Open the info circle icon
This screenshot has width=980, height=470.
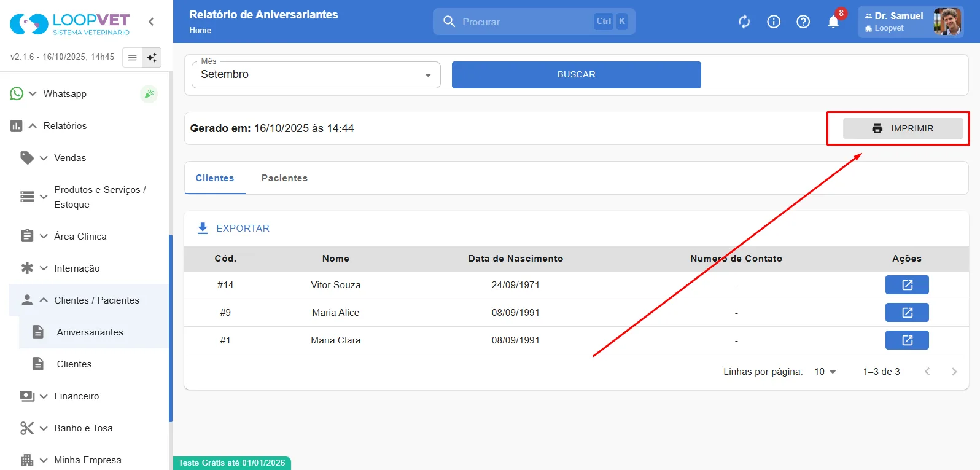(774, 22)
